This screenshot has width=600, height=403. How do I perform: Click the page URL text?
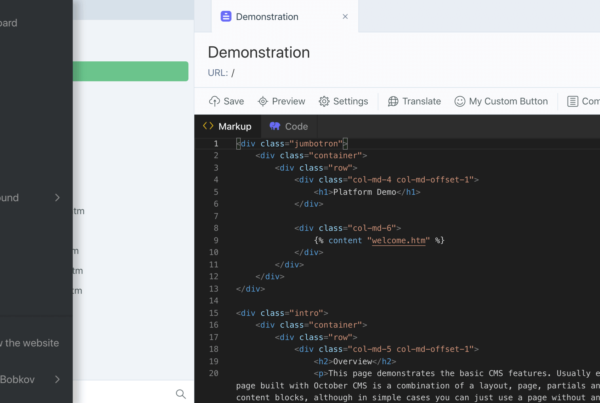(221, 73)
